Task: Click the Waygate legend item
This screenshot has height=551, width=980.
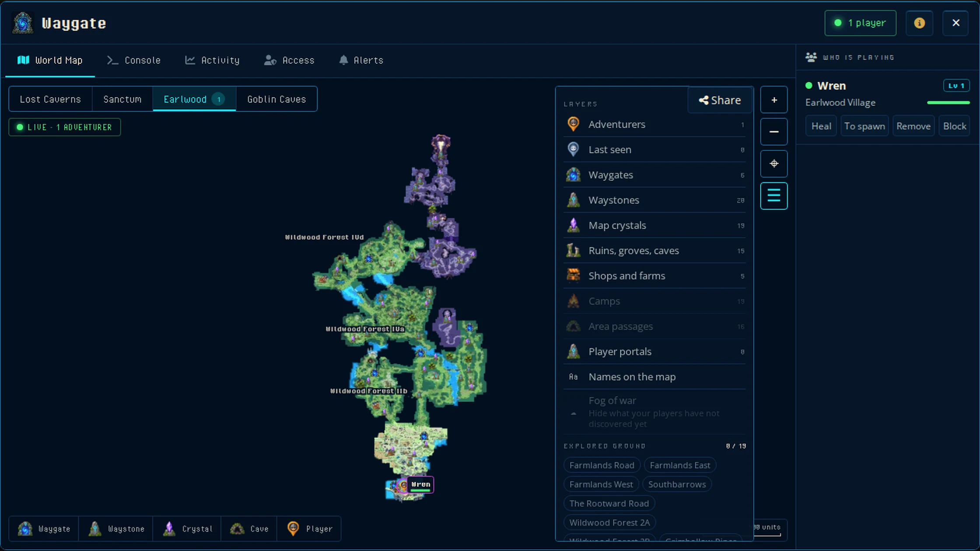Action: (44, 529)
